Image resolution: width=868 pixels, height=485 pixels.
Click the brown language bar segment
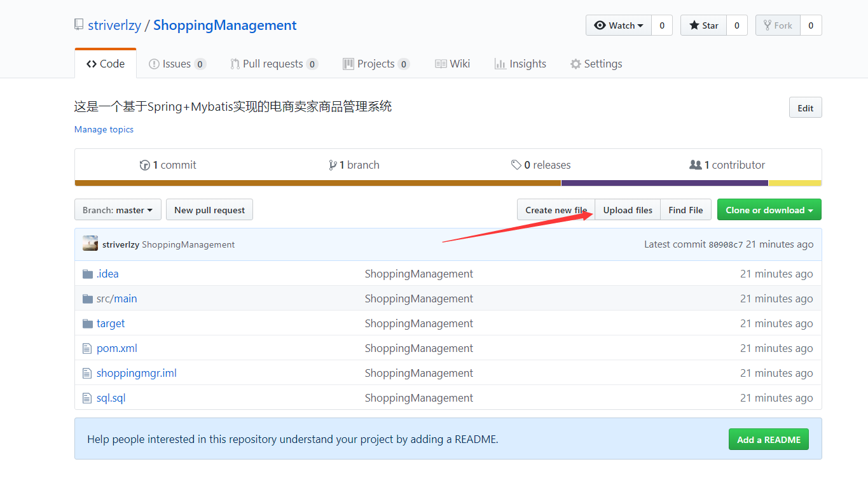[x=318, y=183]
